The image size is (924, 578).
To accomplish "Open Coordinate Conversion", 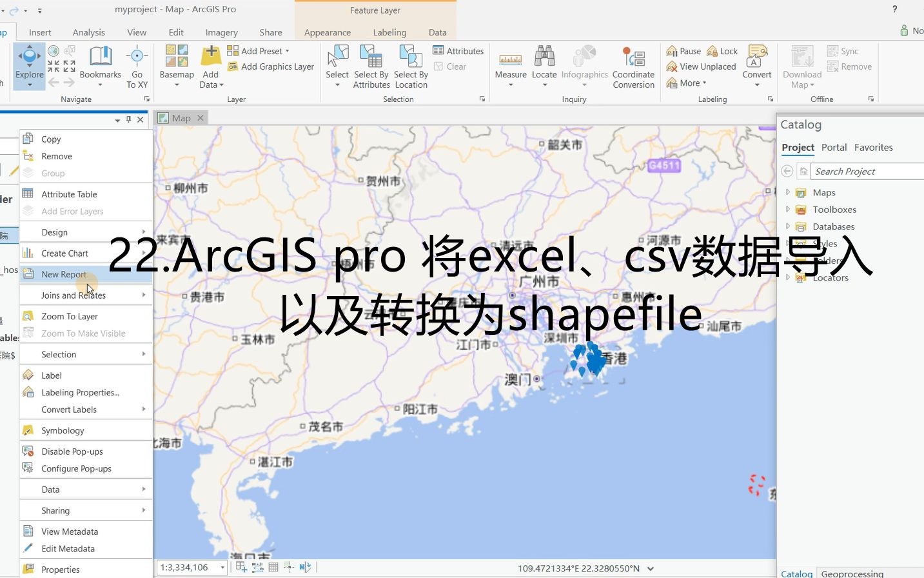I will tap(633, 66).
